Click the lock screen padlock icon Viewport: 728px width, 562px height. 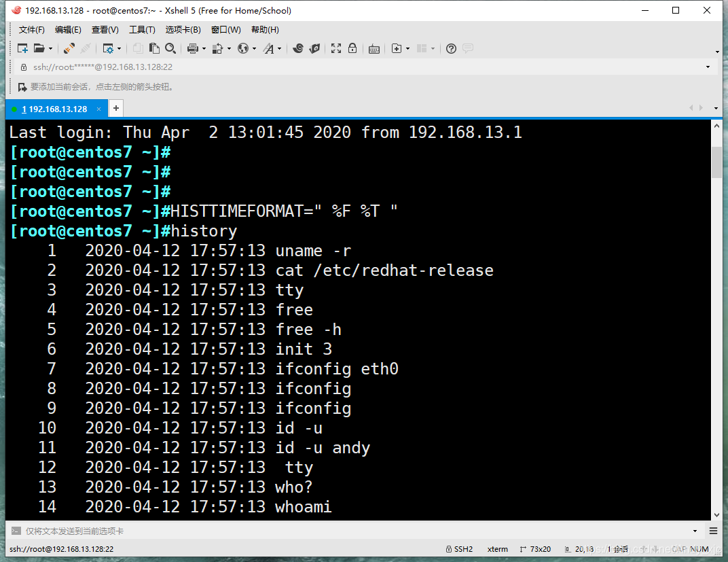[352, 48]
